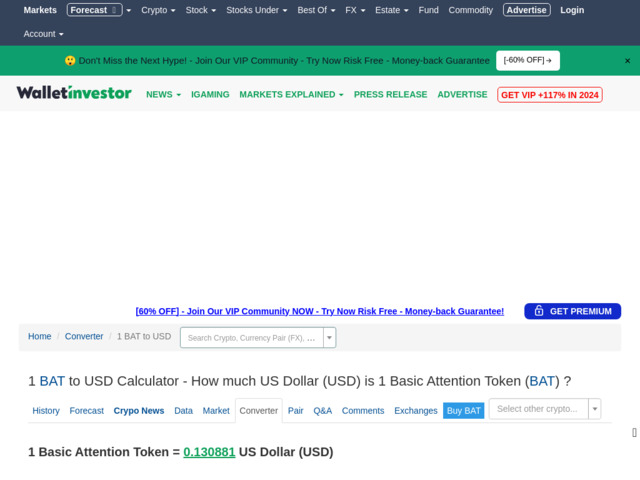Click the crypto search input field

[x=252, y=338]
